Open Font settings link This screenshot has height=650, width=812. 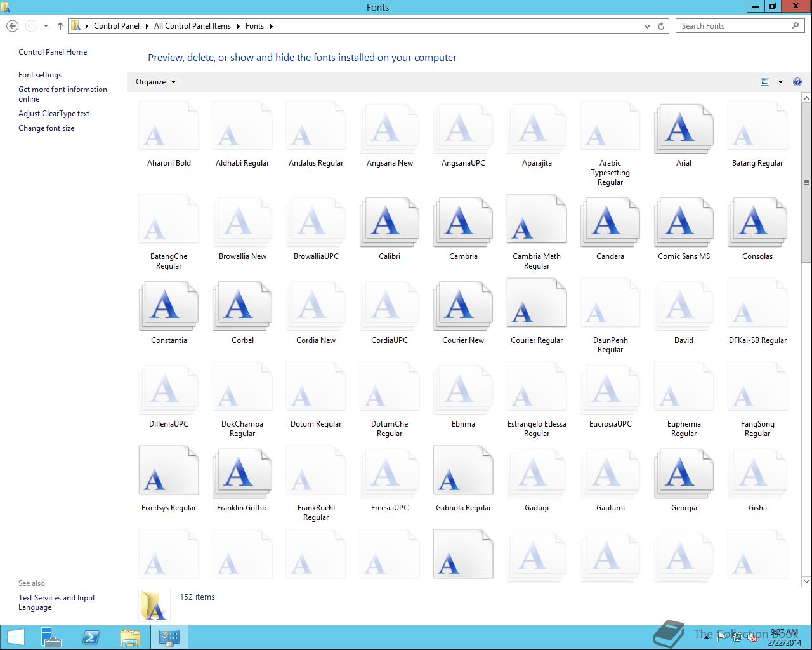pos(40,75)
